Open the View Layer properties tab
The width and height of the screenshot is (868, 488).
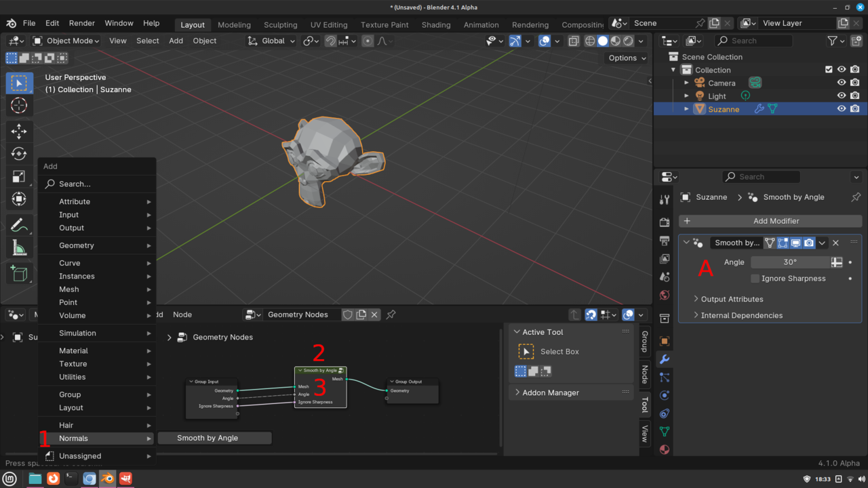[665, 259]
